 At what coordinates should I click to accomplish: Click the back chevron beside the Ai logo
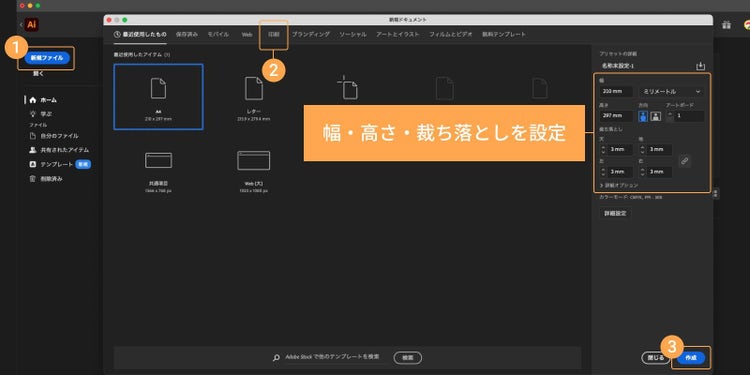[21, 24]
